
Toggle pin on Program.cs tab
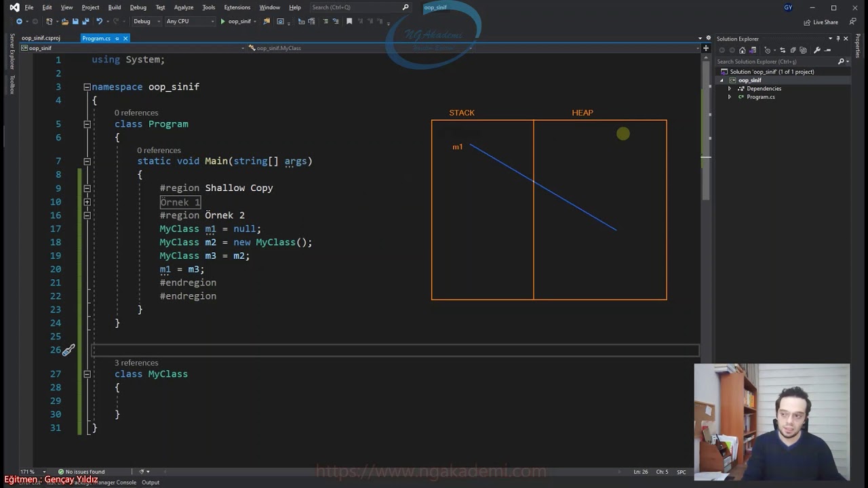(x=117, y=39)
